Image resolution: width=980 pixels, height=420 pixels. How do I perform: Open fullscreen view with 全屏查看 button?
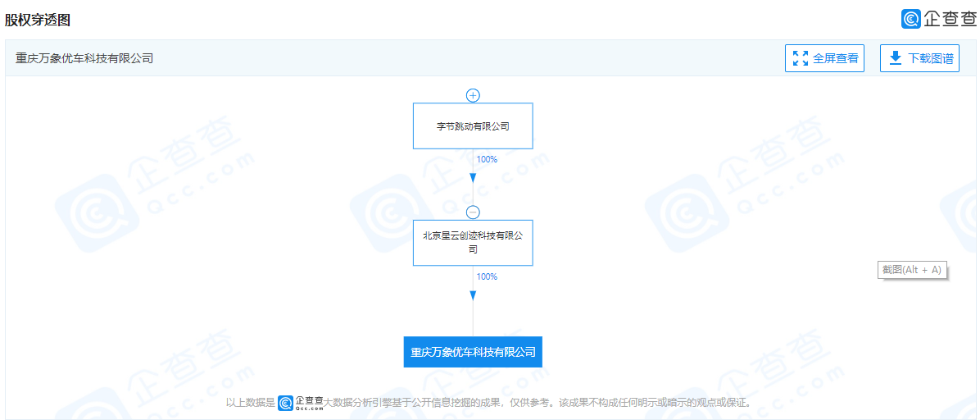click(824, 58)
